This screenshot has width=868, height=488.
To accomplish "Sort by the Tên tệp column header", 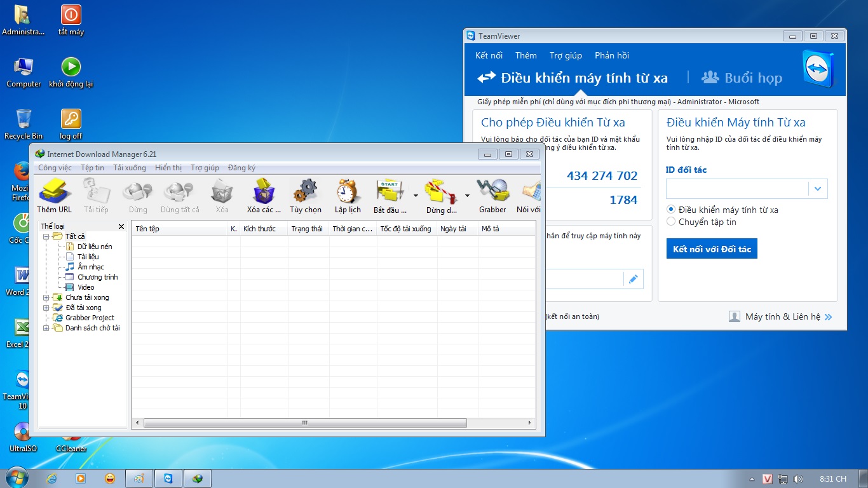I will pos(180,229).
